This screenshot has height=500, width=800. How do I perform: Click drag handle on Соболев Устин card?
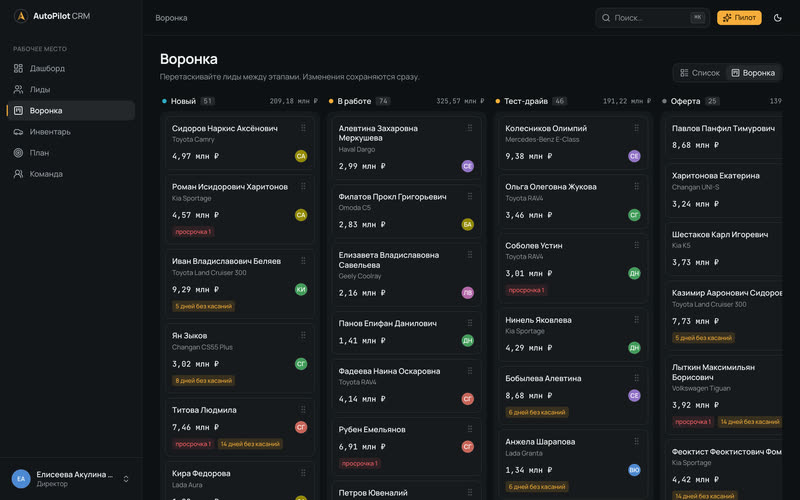click(x=636, y=245)
